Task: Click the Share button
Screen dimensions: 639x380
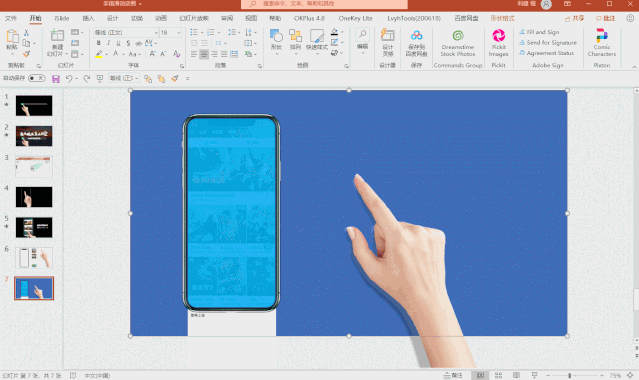Action: point(574,18)
